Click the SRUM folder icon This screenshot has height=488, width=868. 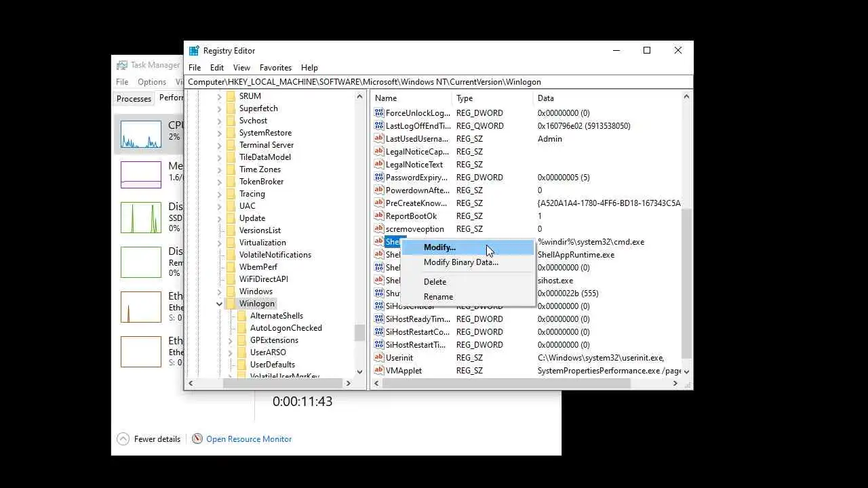pyautogui.click(x=231, y=96)
